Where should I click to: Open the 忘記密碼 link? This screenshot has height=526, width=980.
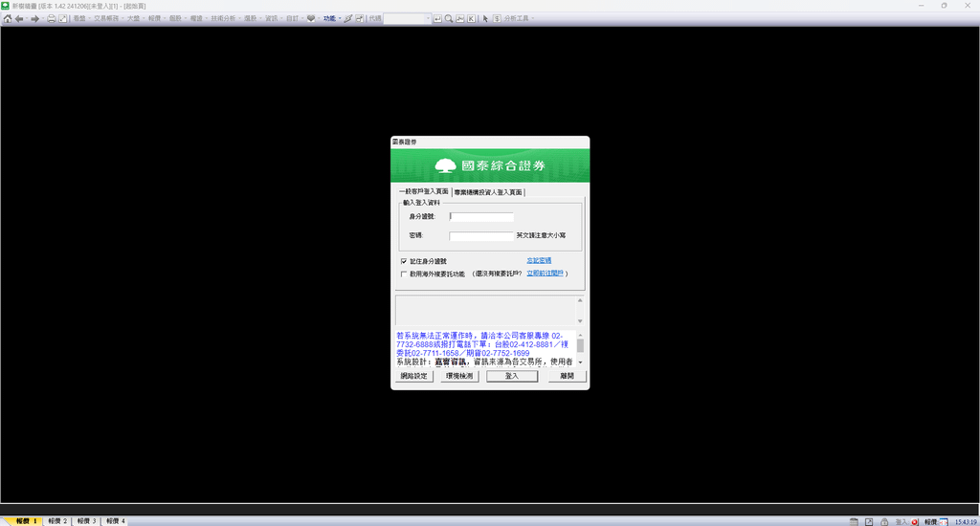tap(539, 260)
